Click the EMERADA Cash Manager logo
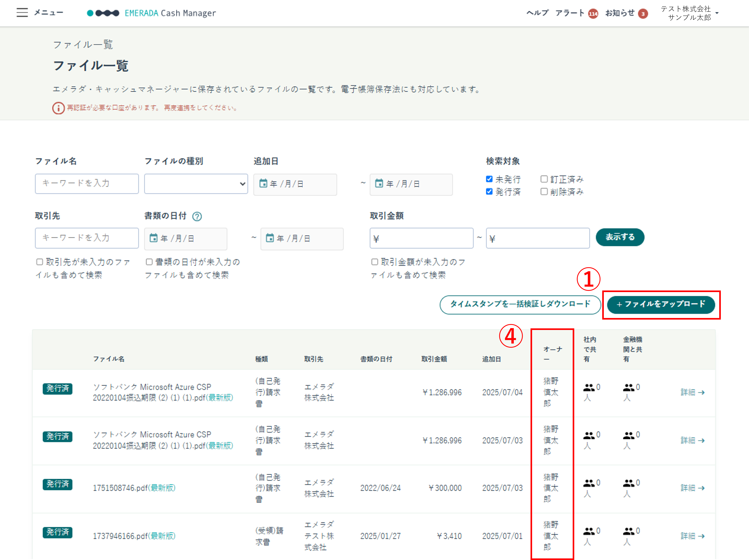Image resolution: width=749 pixels, height=560 pixels. [x=151, y=13]
